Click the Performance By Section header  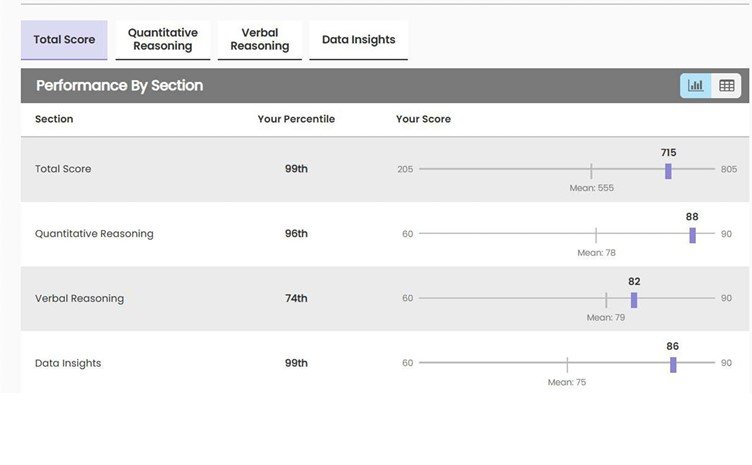119,86
